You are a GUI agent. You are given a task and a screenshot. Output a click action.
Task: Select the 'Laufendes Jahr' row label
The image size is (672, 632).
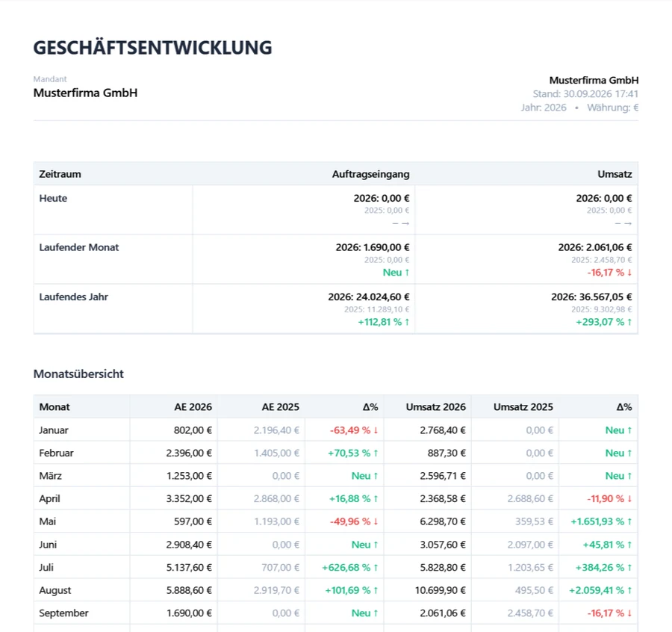tap(74, 297)
